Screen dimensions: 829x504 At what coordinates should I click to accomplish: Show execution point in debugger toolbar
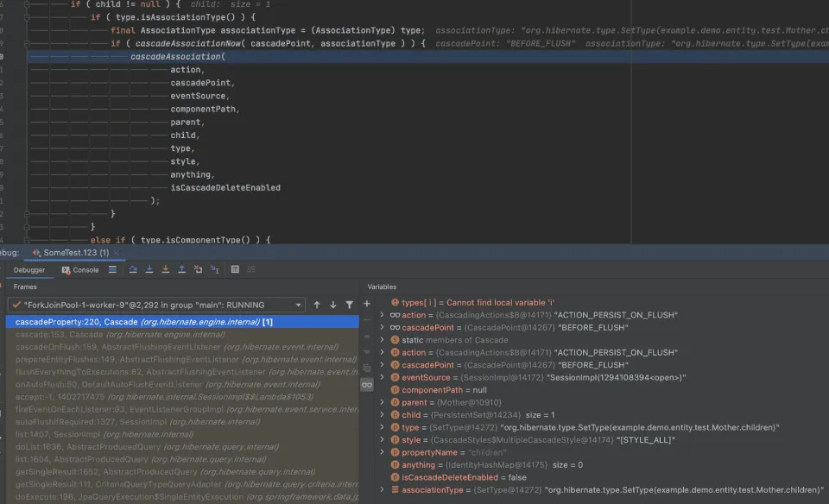[x=112, y=269]
